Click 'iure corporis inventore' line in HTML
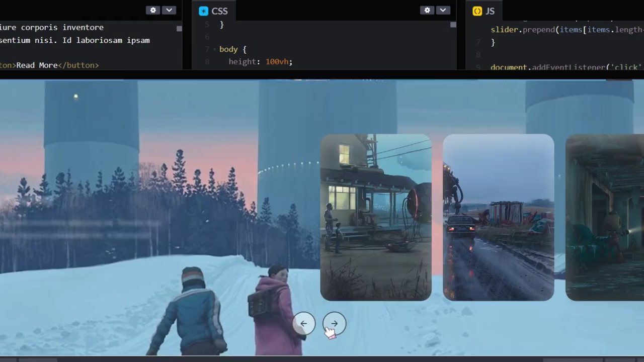 [x=52, y=27]
